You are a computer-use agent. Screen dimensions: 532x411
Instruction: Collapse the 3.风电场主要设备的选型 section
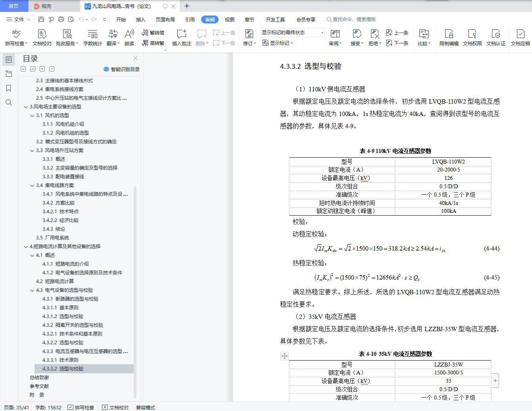click(x=26, y=107)
